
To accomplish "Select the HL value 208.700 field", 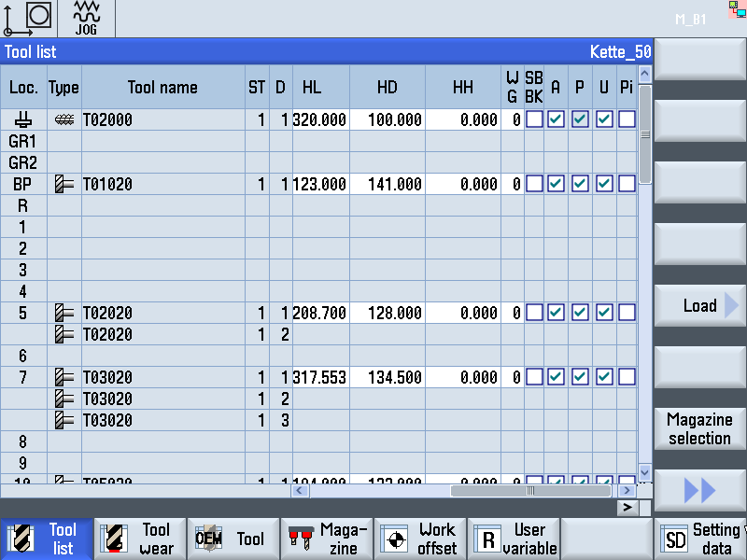I will click(321, 314).
